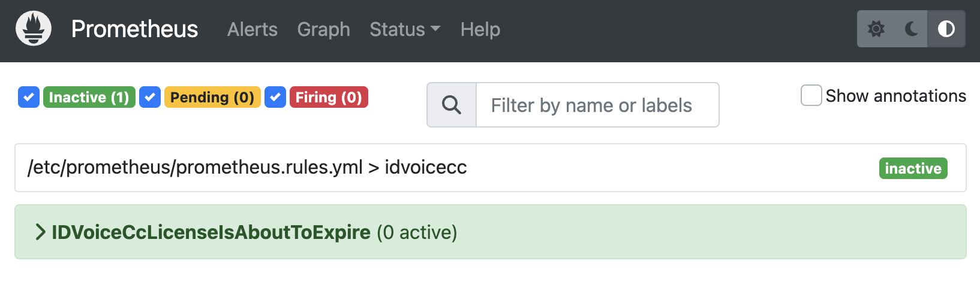Click the yellow Pending (0) badge
The image size is (980, 303).
click(212, 97)
